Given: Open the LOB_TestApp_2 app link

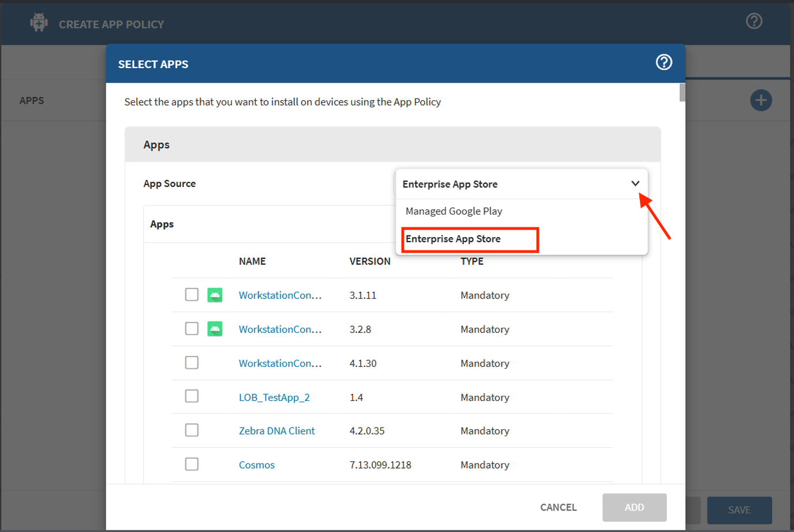Looking at the screenshot, I should pos(274,398).
